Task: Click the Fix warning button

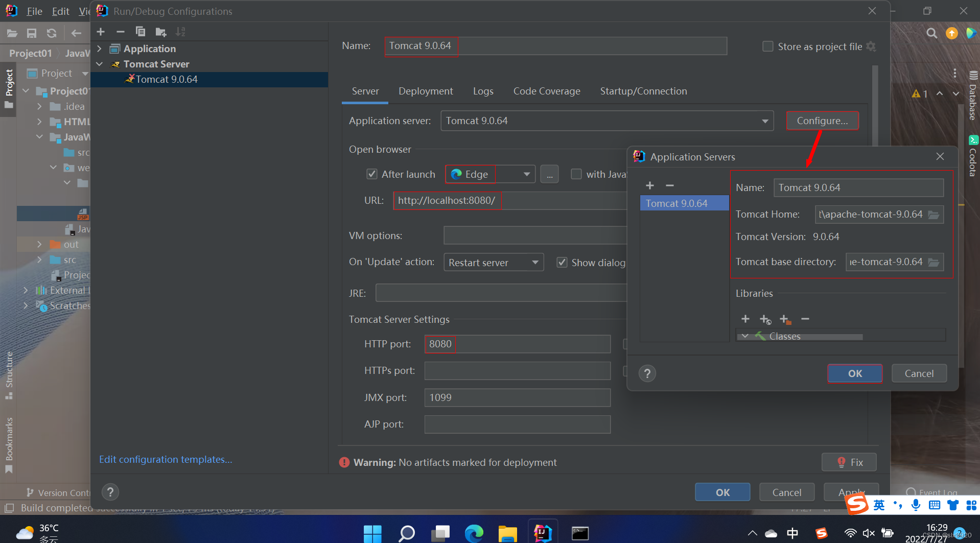Action: (849, 462)
